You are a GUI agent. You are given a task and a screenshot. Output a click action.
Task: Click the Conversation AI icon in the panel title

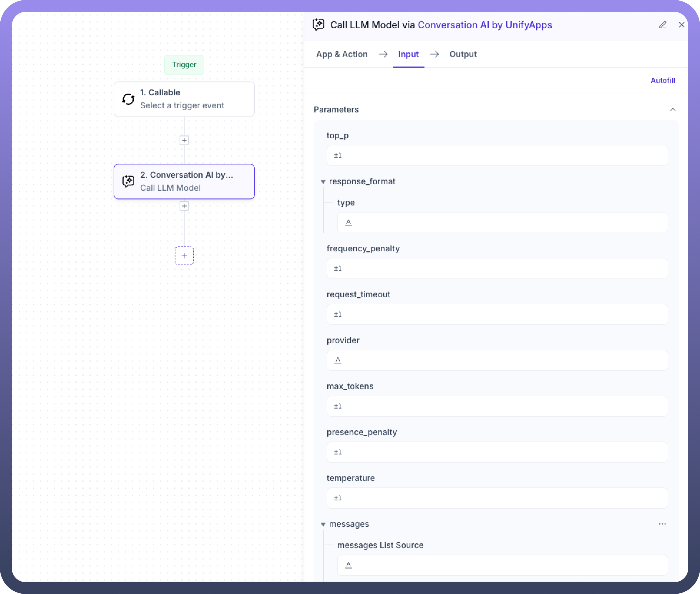pyautogui.click(x=319, y=25)
